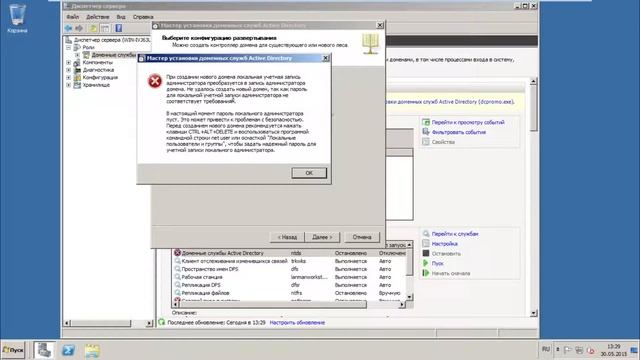Click the services list scroll-down arrow
640x360 pixels.
pyautogui.click(x=409, y=297)
